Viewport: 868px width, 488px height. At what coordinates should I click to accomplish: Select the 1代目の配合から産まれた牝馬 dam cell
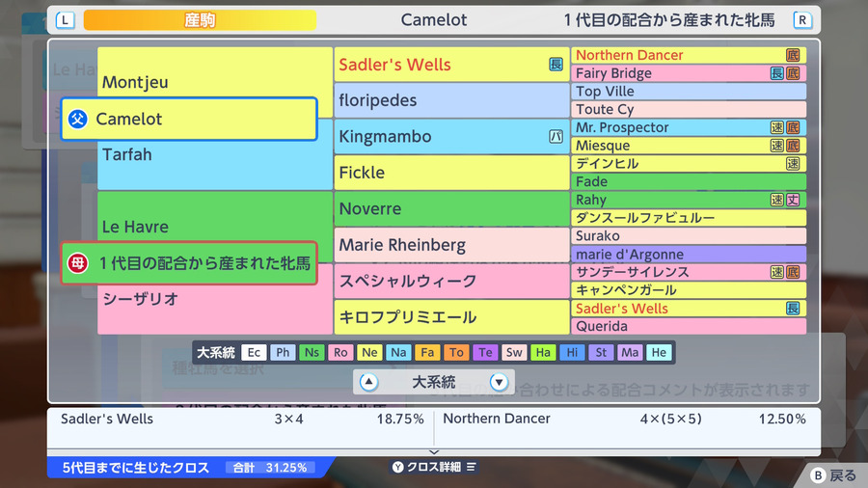coord(189,263)
